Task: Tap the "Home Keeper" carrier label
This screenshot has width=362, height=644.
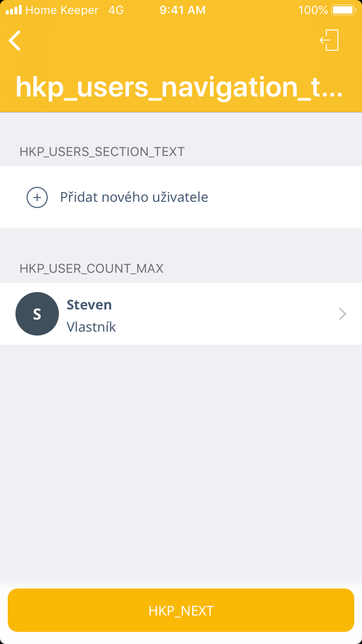Action: coord(62,10)
